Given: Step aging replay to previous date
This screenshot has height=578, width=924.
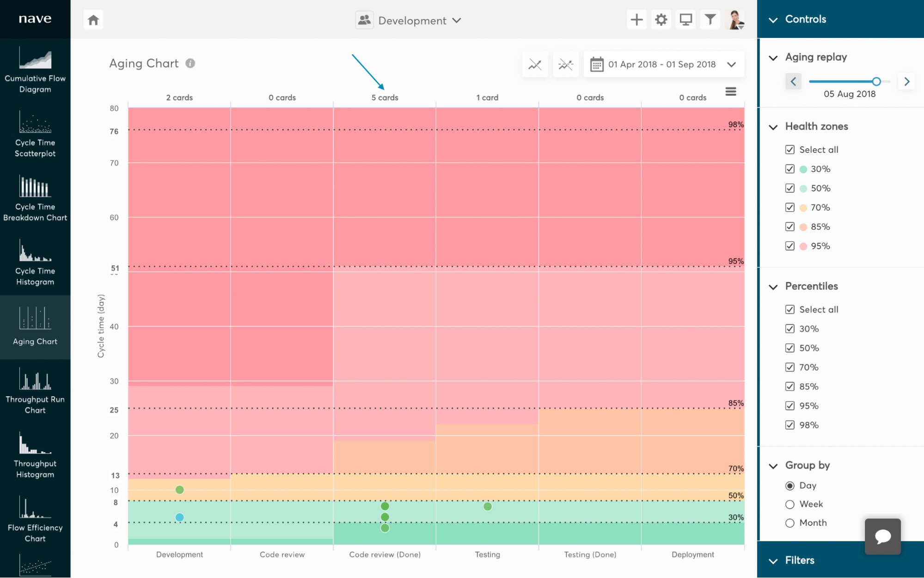Looking at the screenshot, I should pos(793,81).
